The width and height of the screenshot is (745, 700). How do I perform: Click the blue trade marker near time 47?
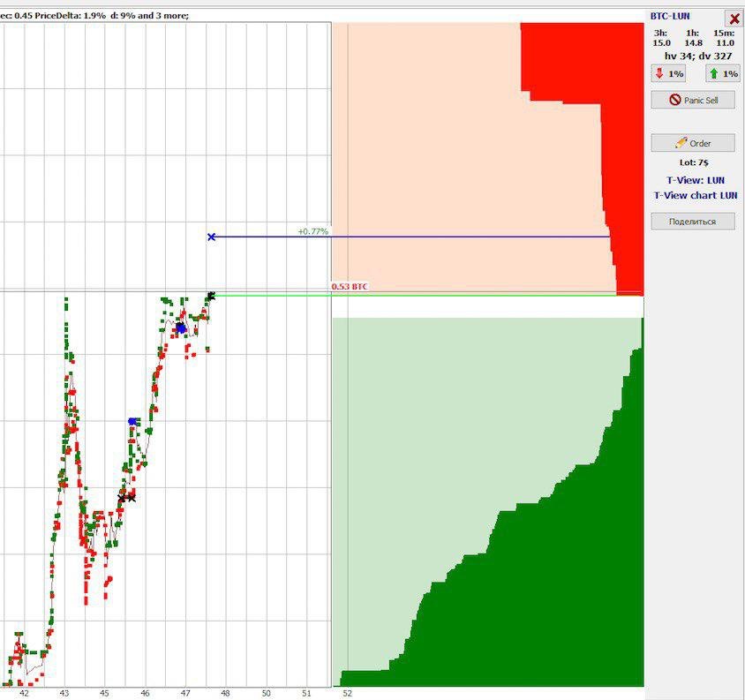180,328
